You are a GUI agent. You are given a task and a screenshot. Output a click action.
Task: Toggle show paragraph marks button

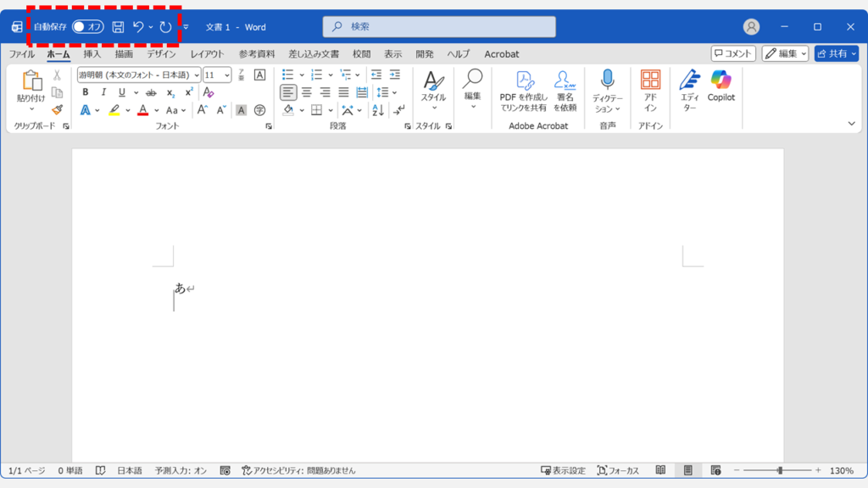click(399, 110)
